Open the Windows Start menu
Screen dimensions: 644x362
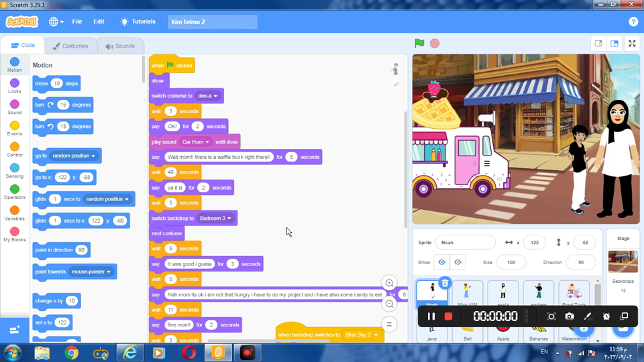pos(12,353)
